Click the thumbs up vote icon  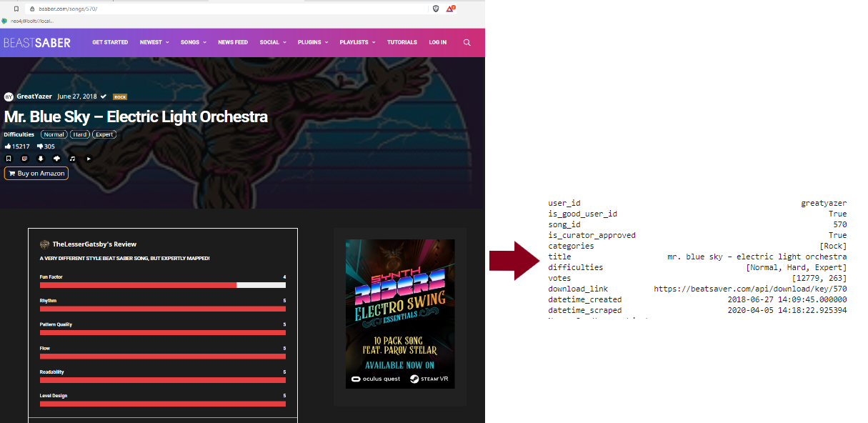tap(8, 146)
